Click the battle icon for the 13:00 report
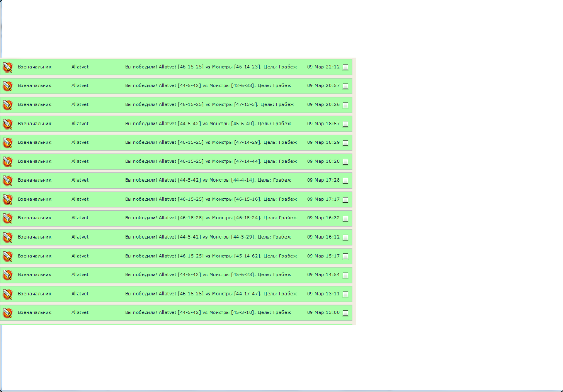 pyautogui.click(x=8, y=313)
